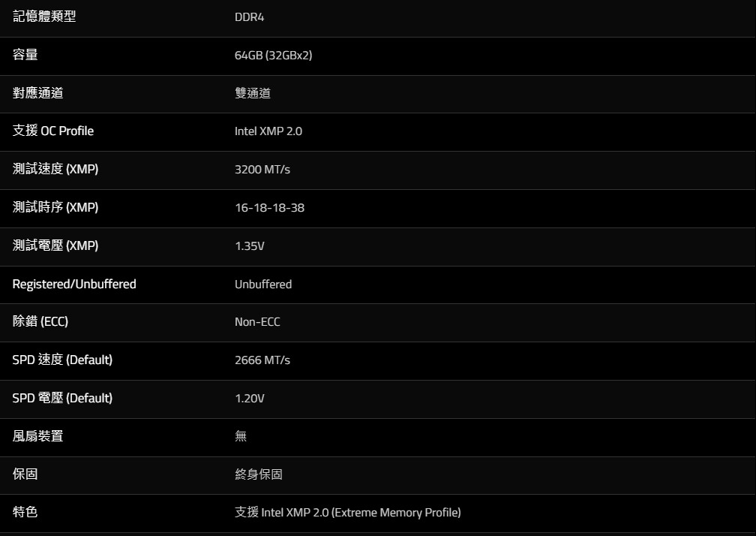Click the 64GB (32GBx2) capacity value
Viewport: 756px width, 536px height.
(273, 56)
